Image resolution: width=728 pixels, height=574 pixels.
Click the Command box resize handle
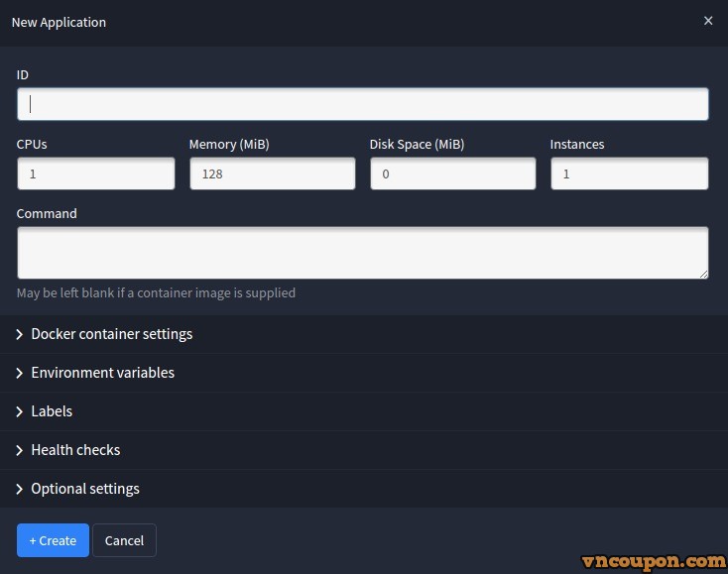[703, 274]
